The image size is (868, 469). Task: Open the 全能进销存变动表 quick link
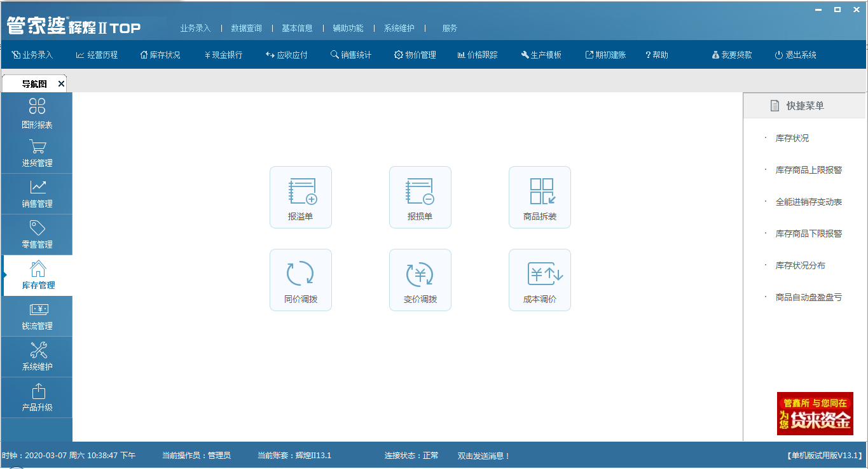pyautogui.click(x=808, y=202)
